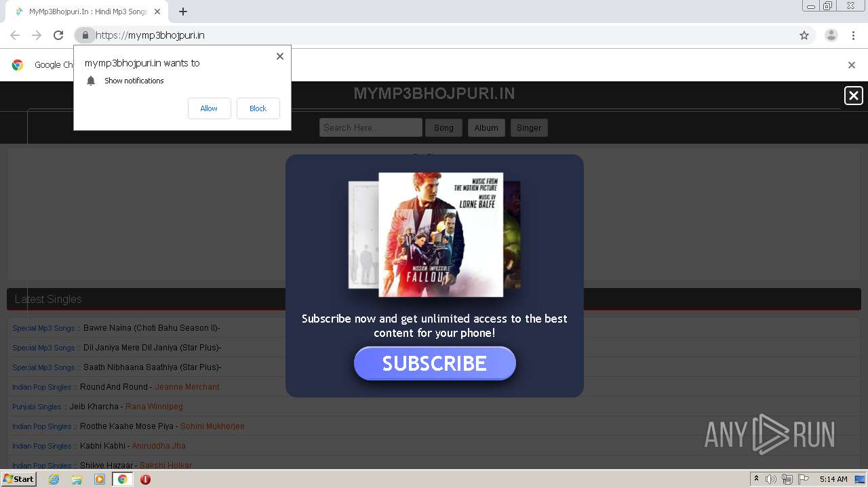Screen dimensions: 868x488
Task: Close the MyMp3Bhojpuri.In tab
Action: tap(158, 12)
